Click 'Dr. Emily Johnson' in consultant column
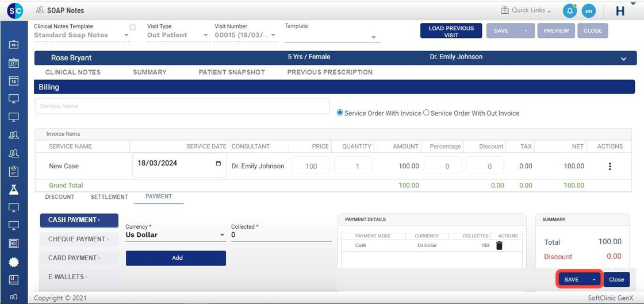The image size is (644, 304). [258, 166]
